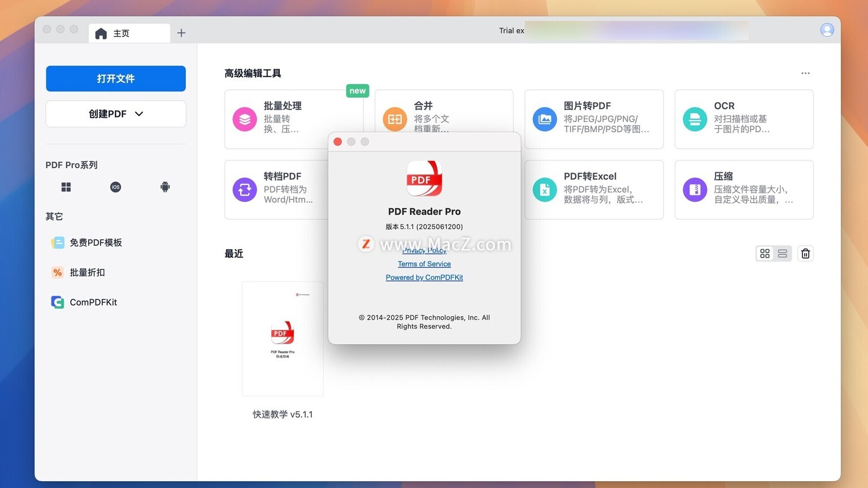Click the home icon in the tab
This screenshot has width=868, height=488.
(101, 33)
